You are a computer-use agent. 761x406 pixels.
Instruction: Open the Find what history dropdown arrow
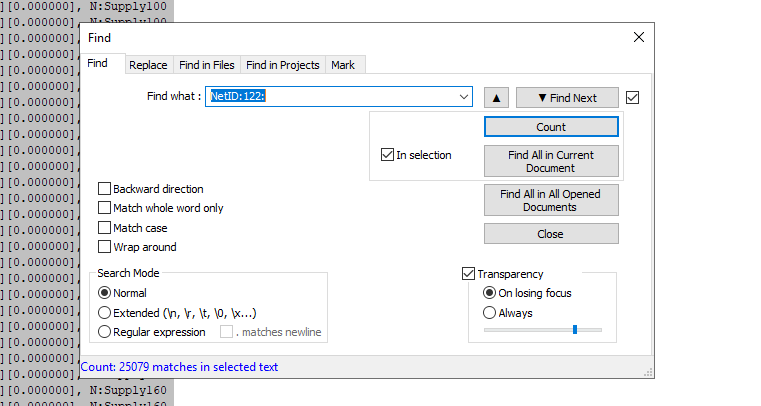[463, 97]
